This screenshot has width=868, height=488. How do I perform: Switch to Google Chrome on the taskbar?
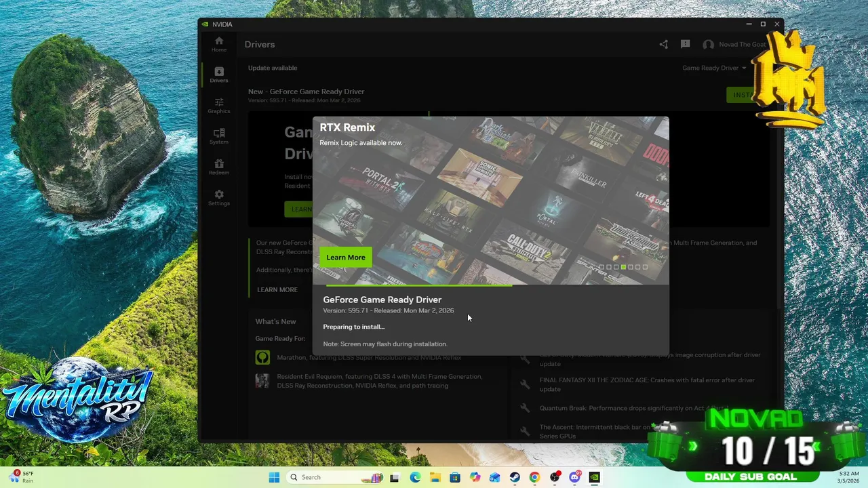534,477
